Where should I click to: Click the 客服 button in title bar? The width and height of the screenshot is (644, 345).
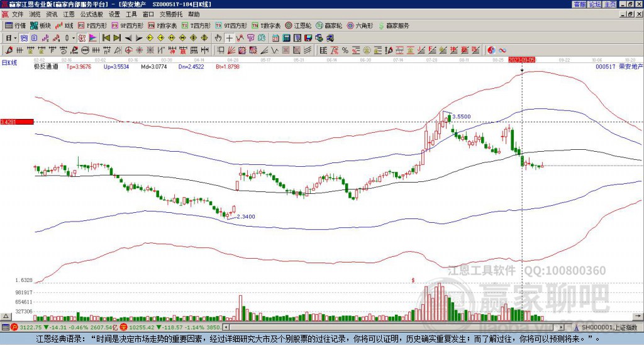click(x=580, y=4)
